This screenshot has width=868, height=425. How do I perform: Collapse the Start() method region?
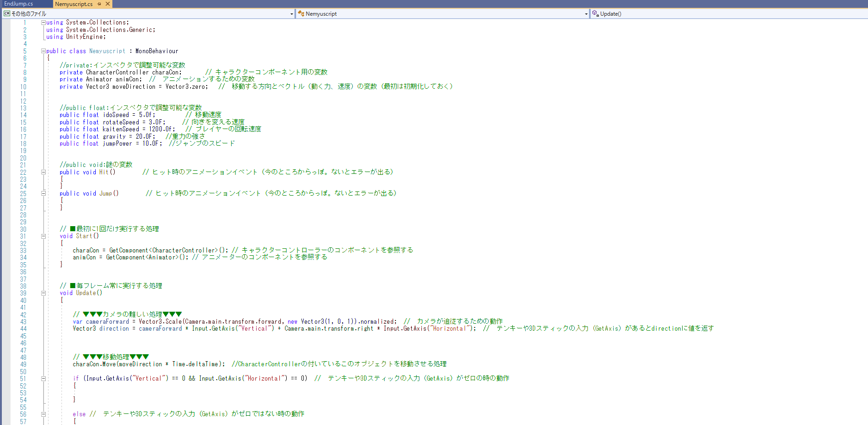(43, 236)
